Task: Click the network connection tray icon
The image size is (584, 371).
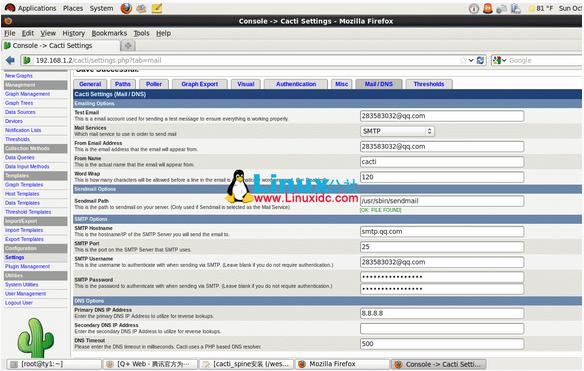Action: [x=502, y=8]
